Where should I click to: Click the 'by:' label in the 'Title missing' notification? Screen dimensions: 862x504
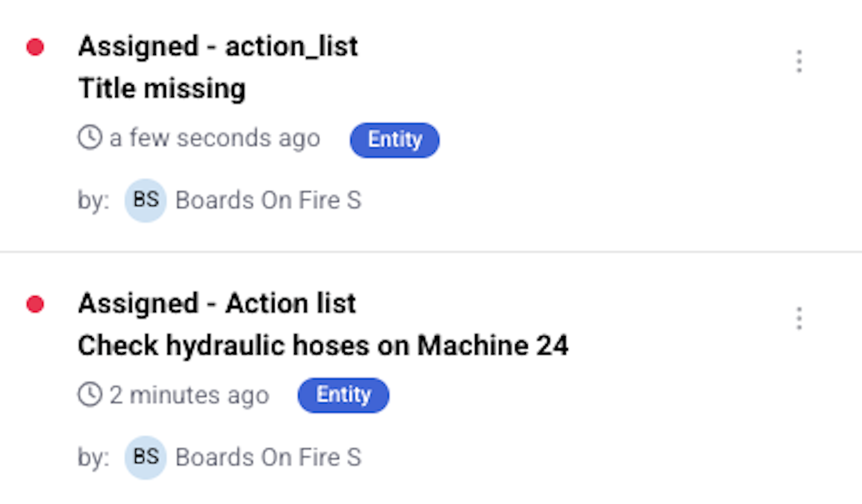coord(93,201)
